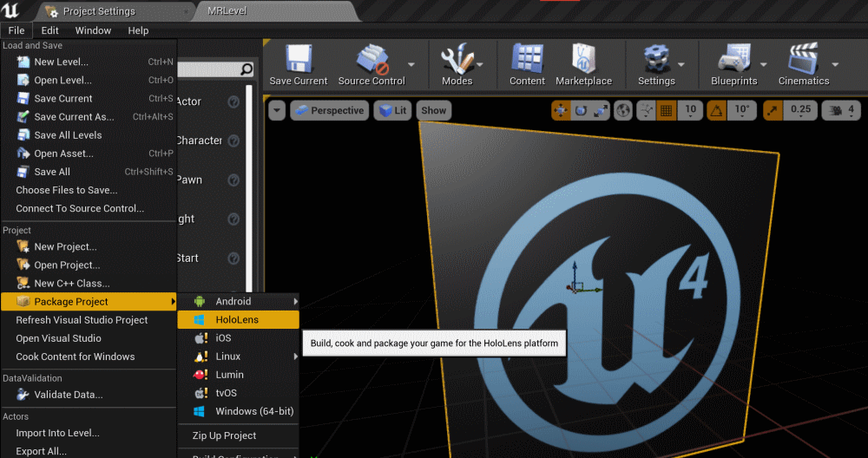Viewport: 868px width, 458px height.
Task: Select the scale transform gizmo icon
Action: pos(601,111)
